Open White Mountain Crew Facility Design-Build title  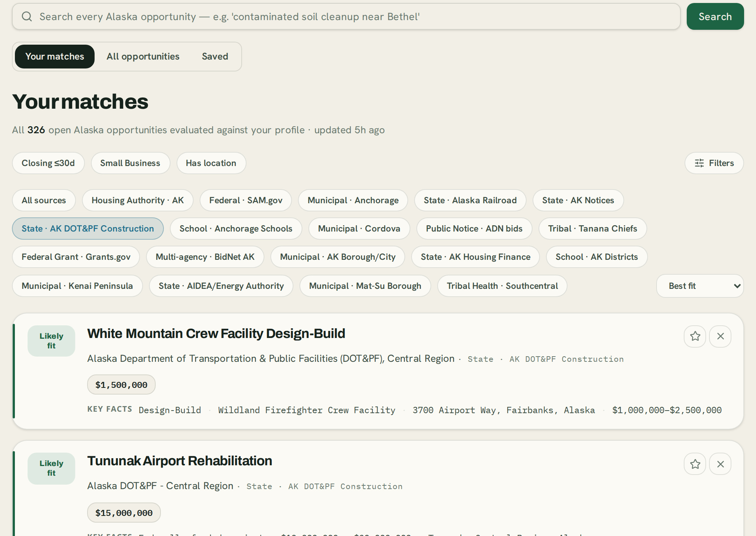click(216, 334)
